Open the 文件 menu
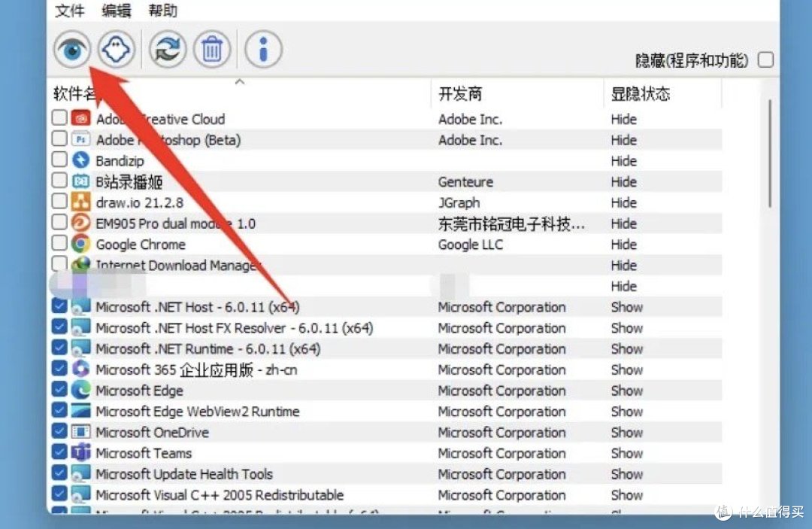812x529 pixels. click(x=70, y=11)
